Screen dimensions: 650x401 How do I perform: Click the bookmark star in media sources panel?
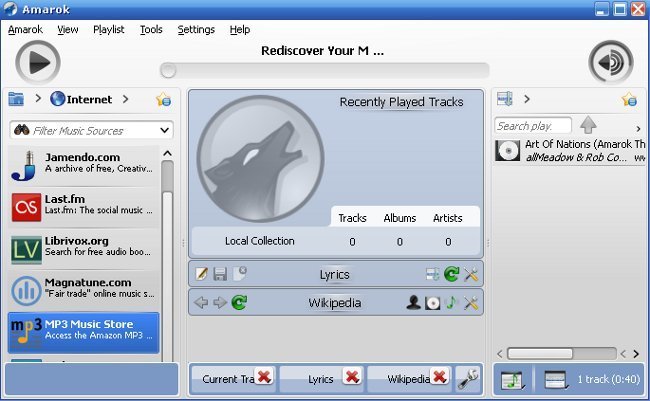(x=163, y=100)
